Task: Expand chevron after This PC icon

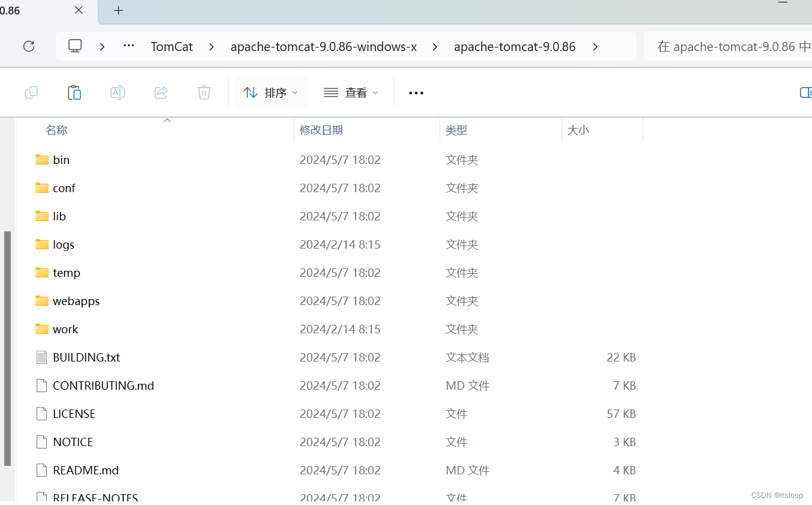Action: click(103, 46)
